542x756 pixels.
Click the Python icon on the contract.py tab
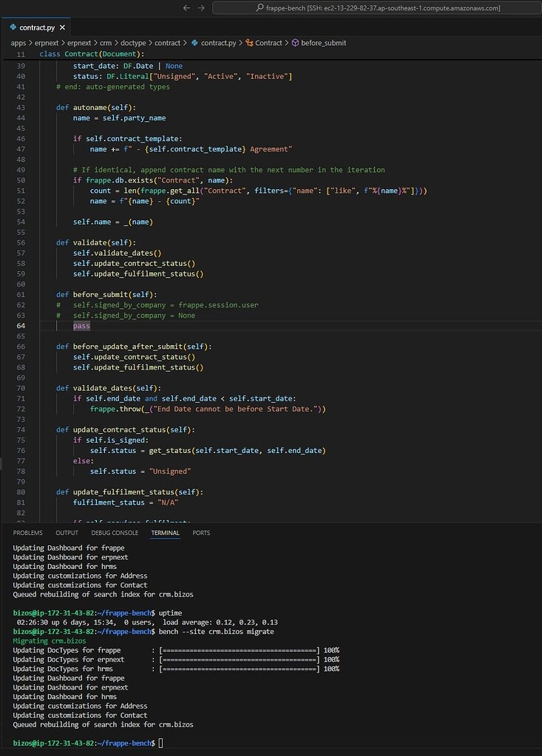coord(13,26)
